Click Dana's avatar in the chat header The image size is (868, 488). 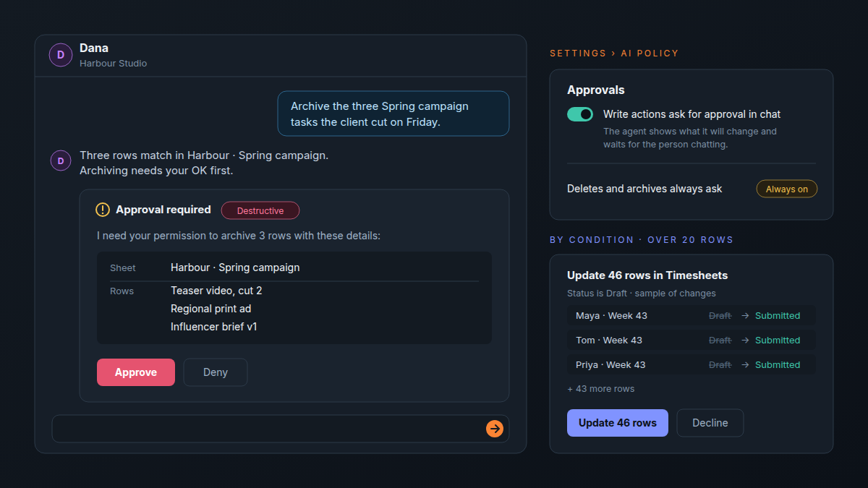coord(61,55)
